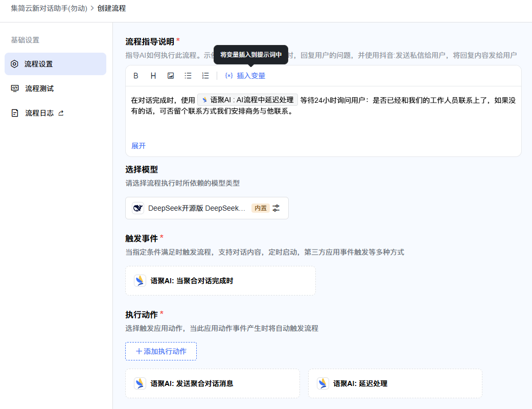The width and height of the screenshot is (532, 409).
Task: Select 流程设置 in the sidebar
Action: point(55,64)
